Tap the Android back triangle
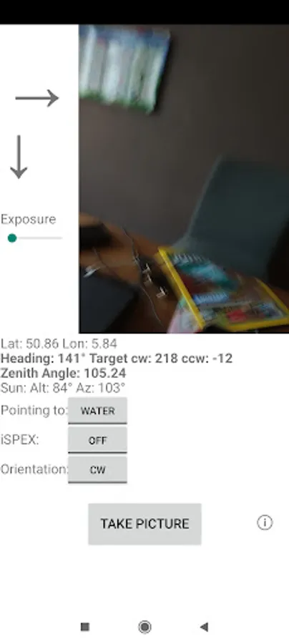This screenshot has width=289, height=644. tap(204, 627)
